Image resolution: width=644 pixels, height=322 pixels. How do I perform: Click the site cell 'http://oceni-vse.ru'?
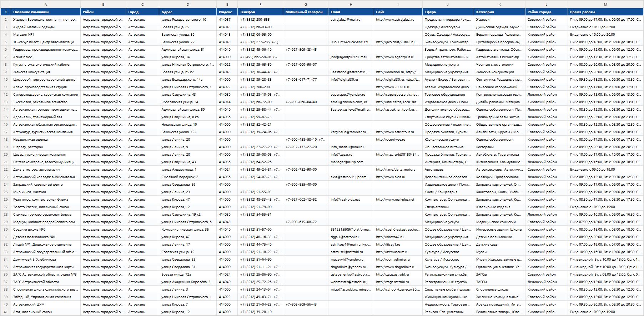pyautogui.click(x=398, y=140)
